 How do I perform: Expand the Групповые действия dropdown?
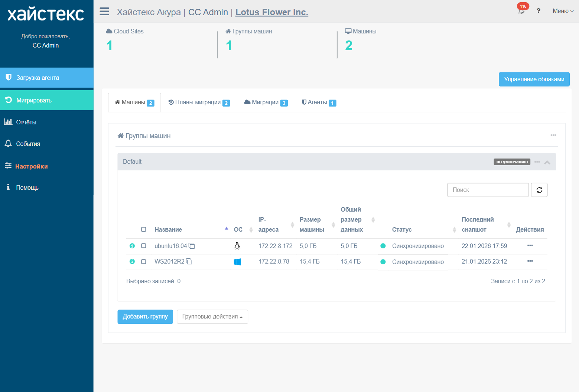click(x=212, y=317)
